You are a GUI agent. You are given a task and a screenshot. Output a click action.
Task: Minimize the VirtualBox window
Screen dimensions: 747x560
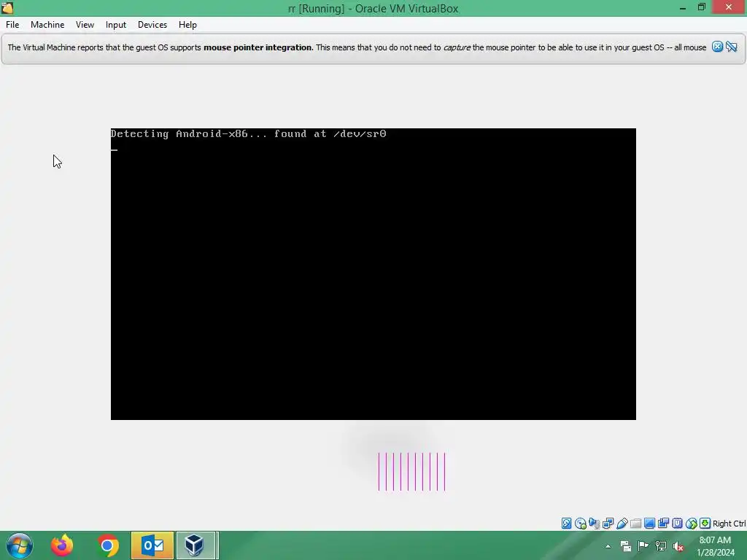point(683,7)
